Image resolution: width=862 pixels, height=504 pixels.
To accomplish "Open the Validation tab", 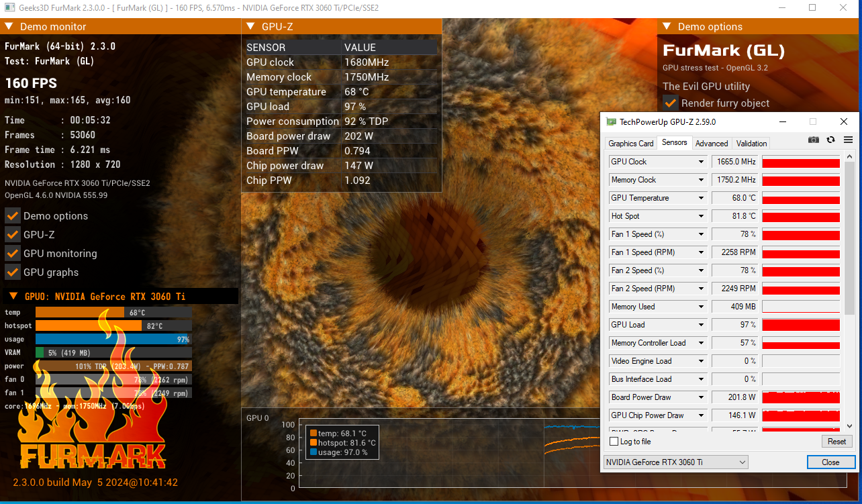I will [751, 143].
